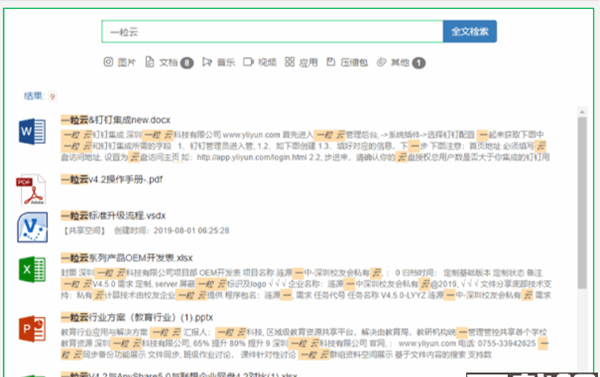
Task: Click the Visio icon of 一粒云标准升级流程.vsdx
Action: (x=33, y=227)
